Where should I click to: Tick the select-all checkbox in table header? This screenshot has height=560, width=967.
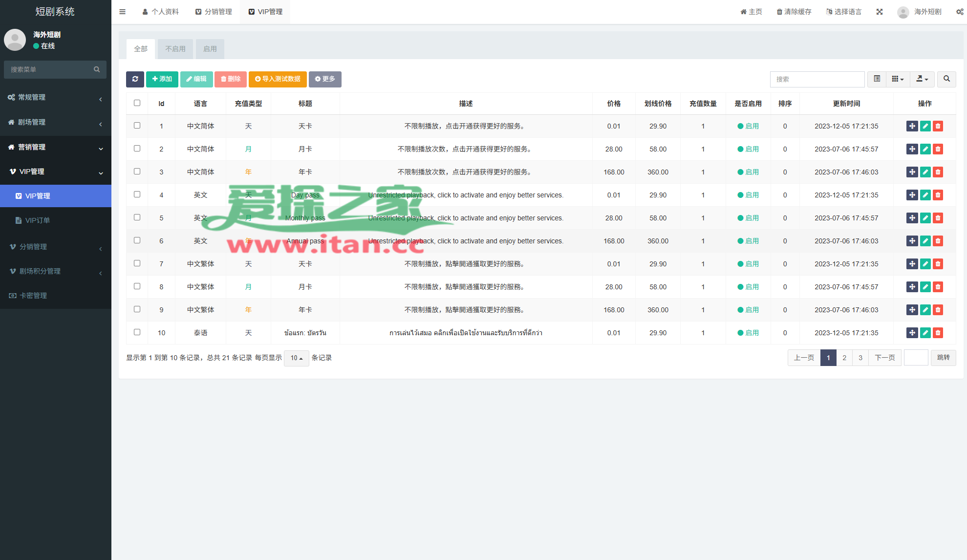(137, 103)
